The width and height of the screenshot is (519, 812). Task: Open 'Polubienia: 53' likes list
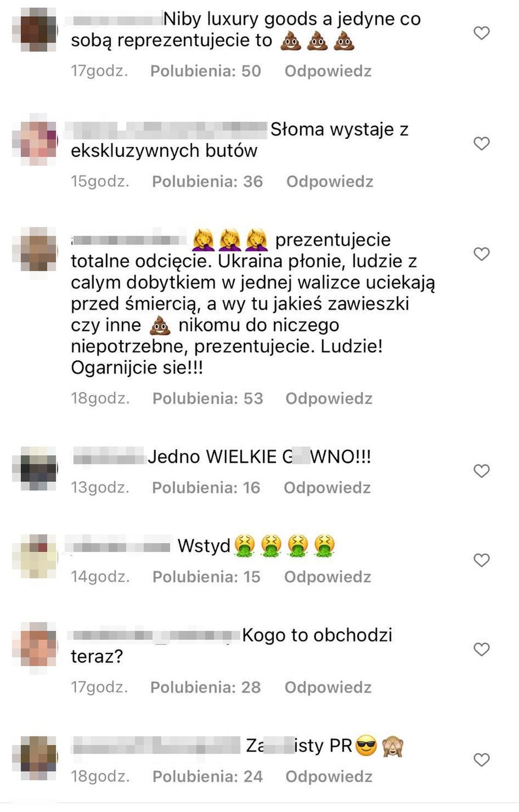[208, 398]
